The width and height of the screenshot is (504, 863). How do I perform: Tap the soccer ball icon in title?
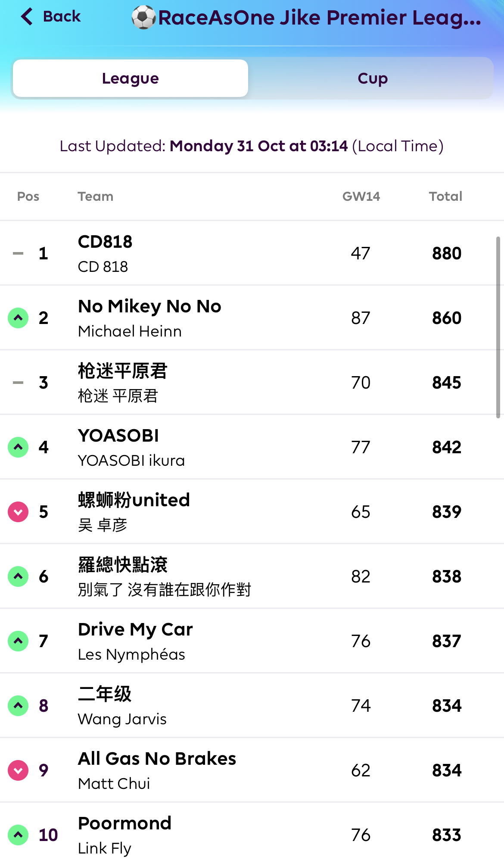click(x=143, y=18)
